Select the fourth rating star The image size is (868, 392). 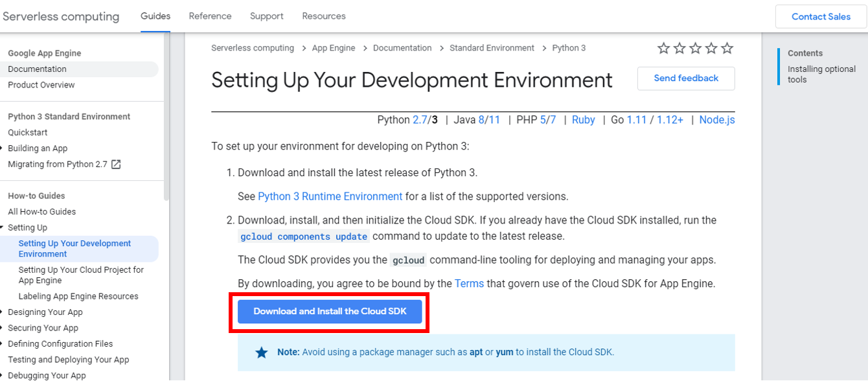click(711, 49)
